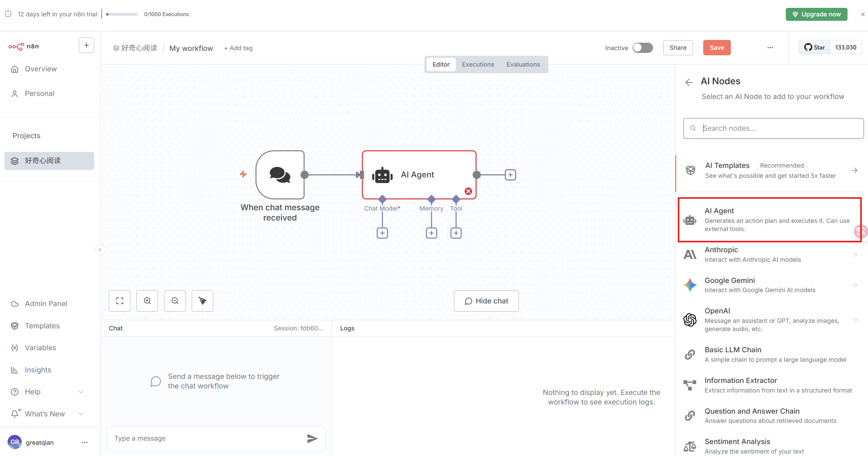Click the back arrow beside AI Nodes

pos(689,82)
